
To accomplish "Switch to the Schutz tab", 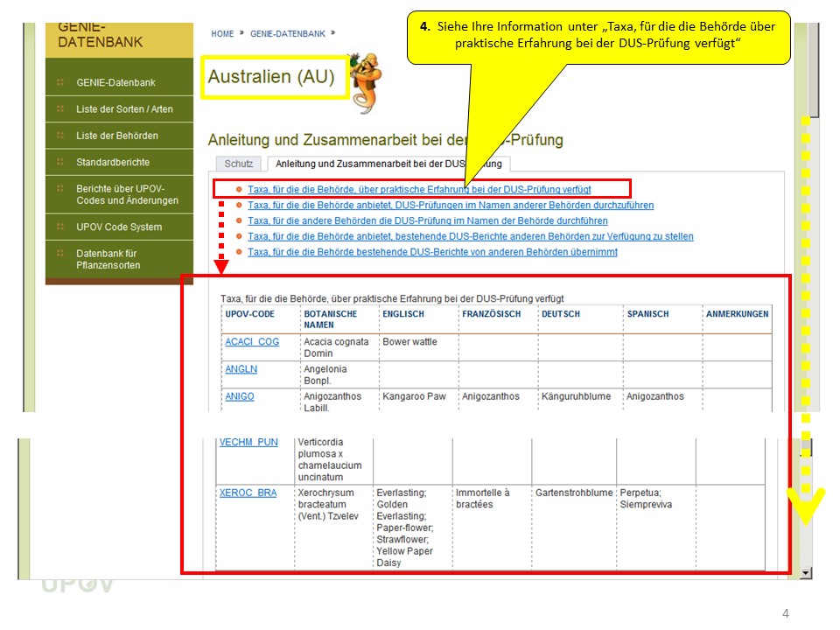I will pyautogui.click(x=238, y=164).
